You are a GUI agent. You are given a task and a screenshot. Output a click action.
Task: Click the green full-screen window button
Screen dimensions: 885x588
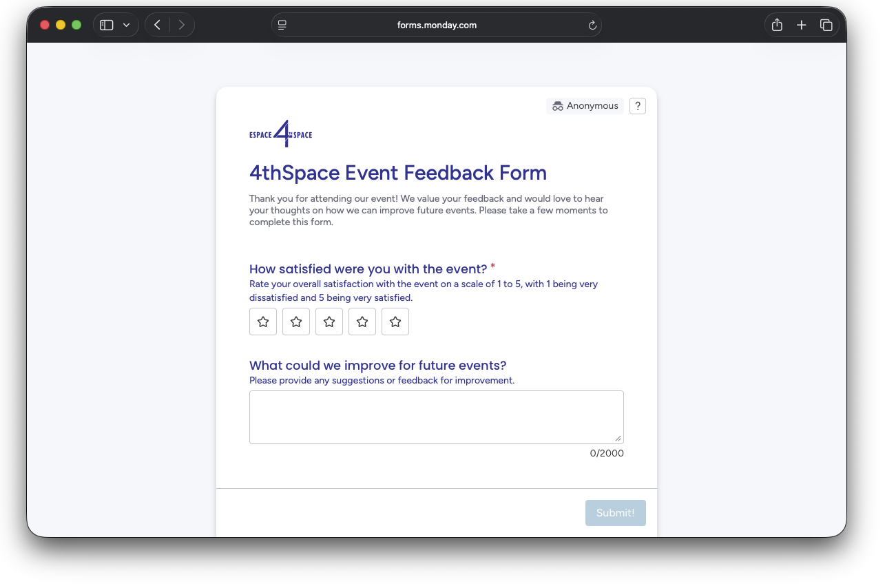click(x=76, y=25)
